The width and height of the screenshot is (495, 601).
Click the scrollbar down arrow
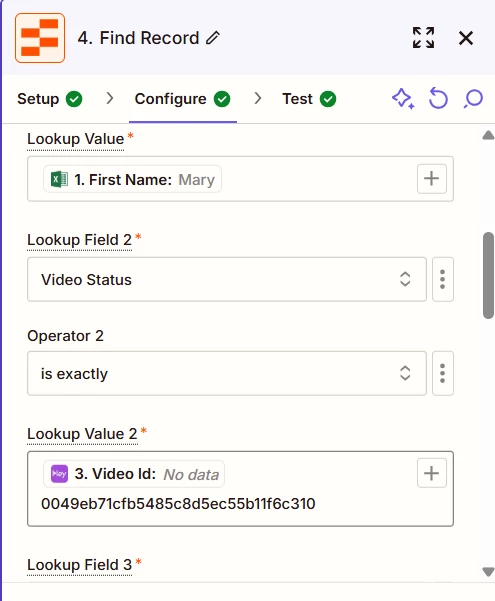tap(488, 572)
